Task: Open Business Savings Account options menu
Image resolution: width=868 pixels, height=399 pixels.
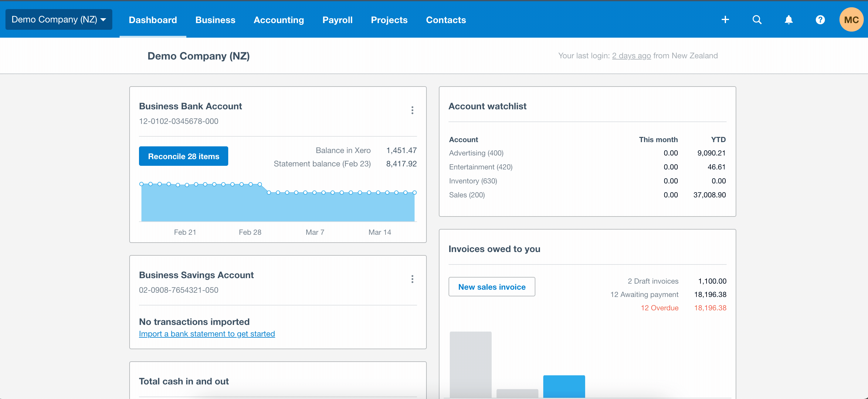Action: tap(412, 279)
